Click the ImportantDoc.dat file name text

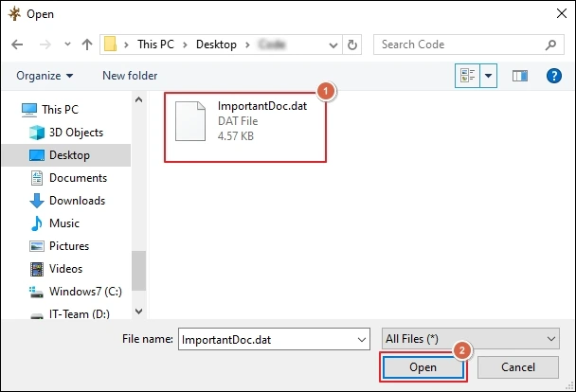(x=262, y=106)
